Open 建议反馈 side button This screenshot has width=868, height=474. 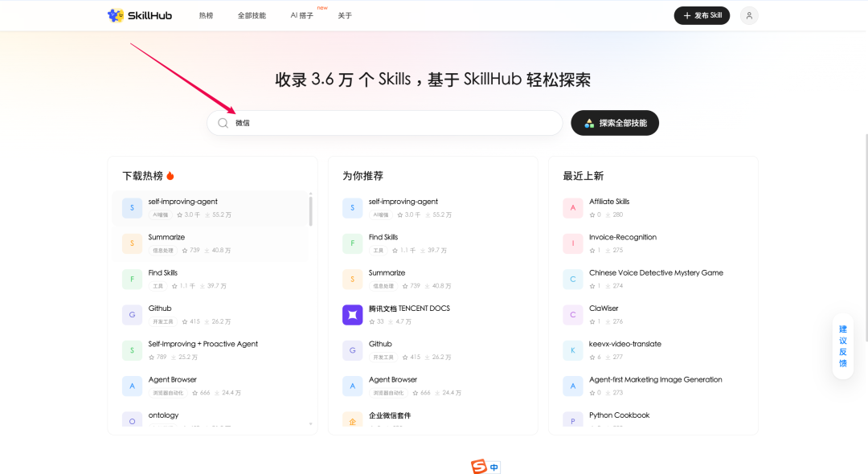tap(842, 346)
